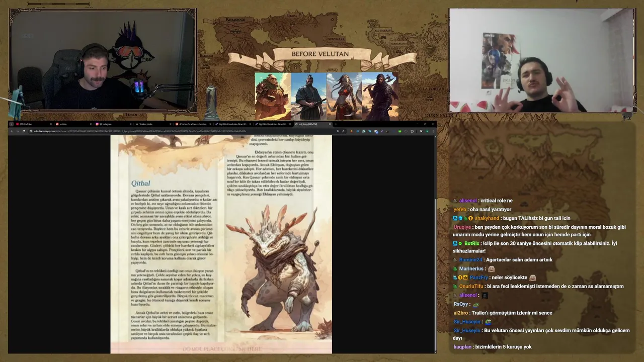644x362 pixels.
Task: Open the browser three-dot menu
Action: [433, 131]
